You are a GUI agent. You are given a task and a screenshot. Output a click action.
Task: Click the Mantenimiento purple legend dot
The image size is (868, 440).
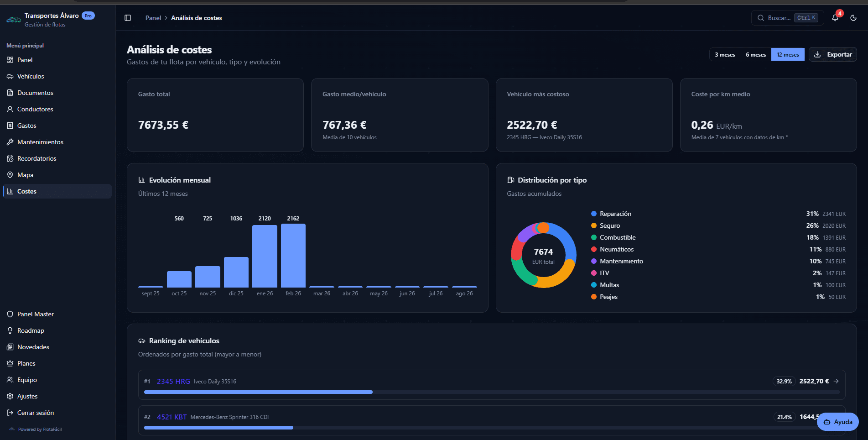[x=594, y=261]
